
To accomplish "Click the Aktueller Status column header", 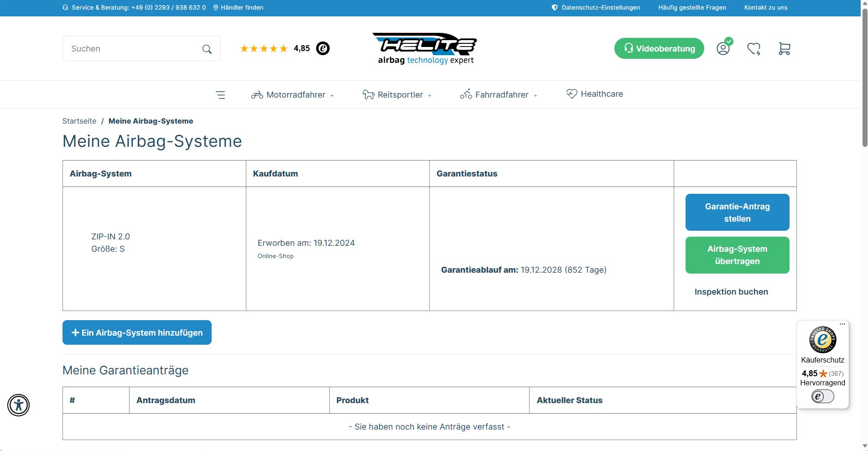I will tap(569, 400).
